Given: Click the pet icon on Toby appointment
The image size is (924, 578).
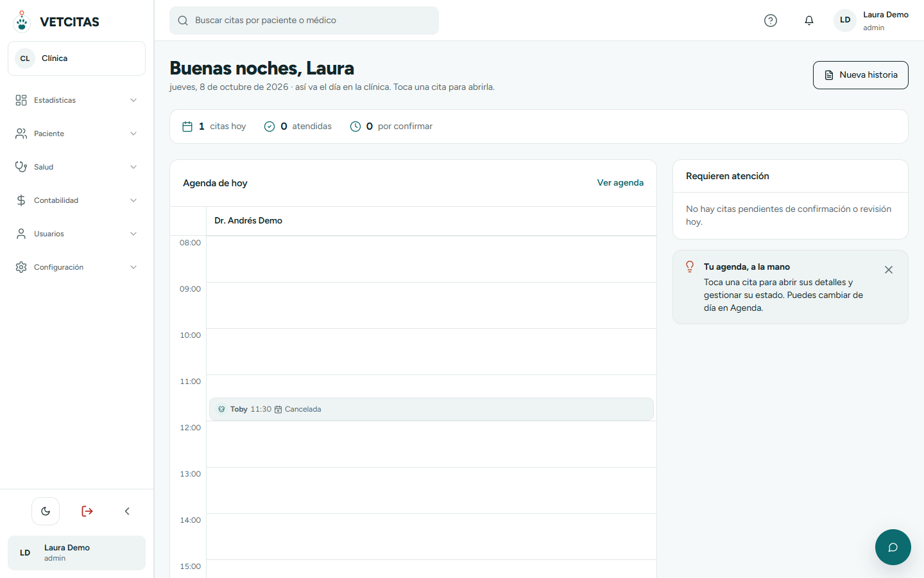Looking at the screenshot, I should [221, 409].
